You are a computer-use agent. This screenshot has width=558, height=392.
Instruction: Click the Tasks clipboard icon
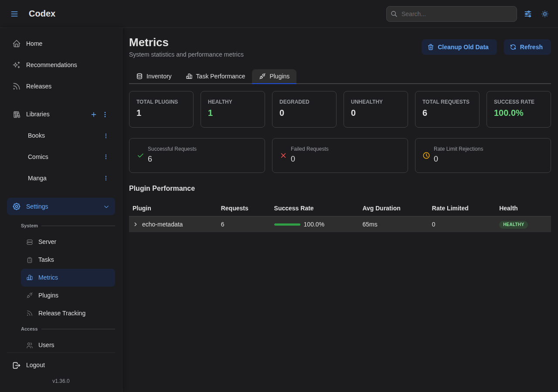(30, 260)
